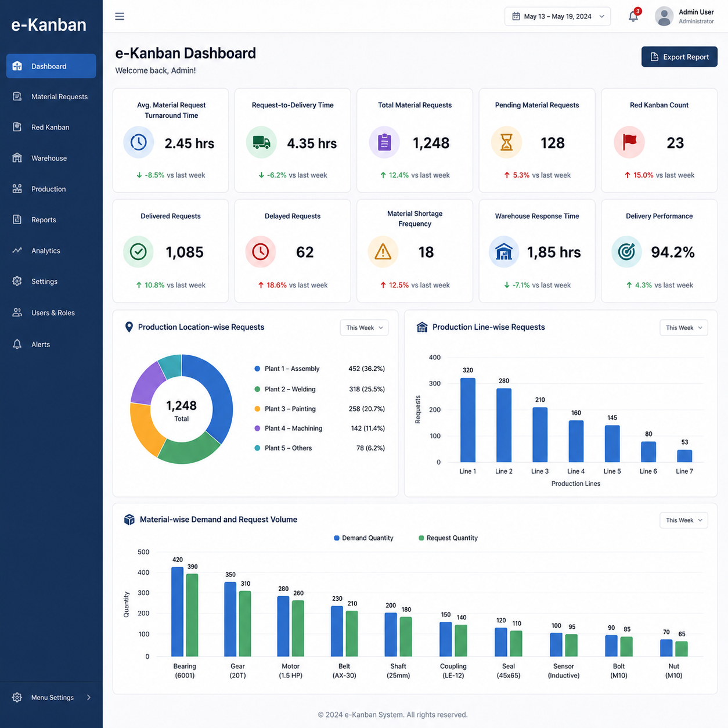Open This Week dropdown for Location-wise Requests
728x728 pixels.
pos(364,327)
